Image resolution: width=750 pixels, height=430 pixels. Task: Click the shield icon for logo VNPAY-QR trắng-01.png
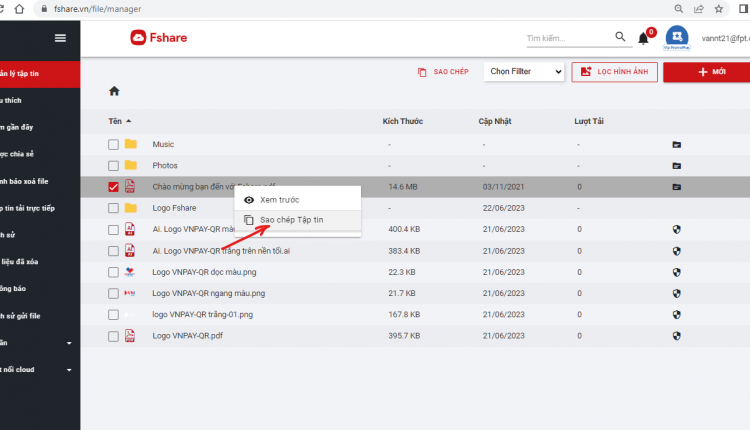pos(676,315)
